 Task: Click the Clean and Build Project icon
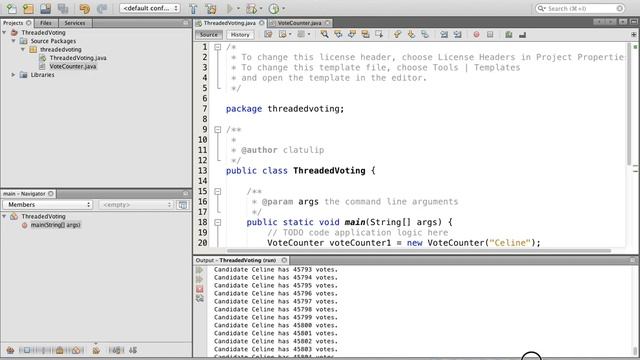click(x=211, y=9)
